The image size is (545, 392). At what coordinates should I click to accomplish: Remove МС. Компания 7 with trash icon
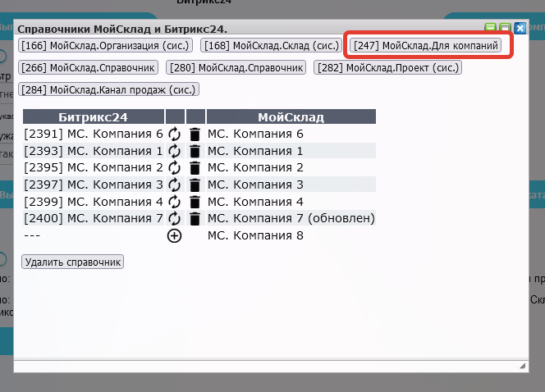pyautogui.click(x=195, y=219)
